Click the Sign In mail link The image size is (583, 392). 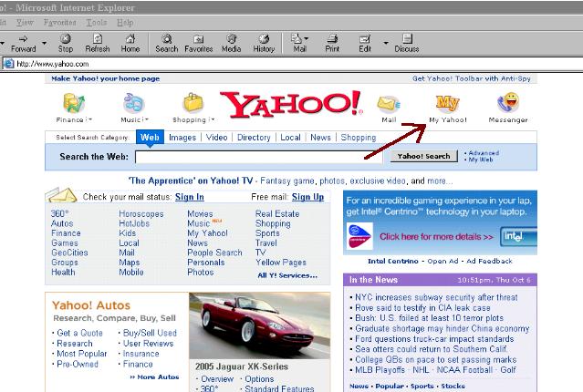(x=190, y=197)
